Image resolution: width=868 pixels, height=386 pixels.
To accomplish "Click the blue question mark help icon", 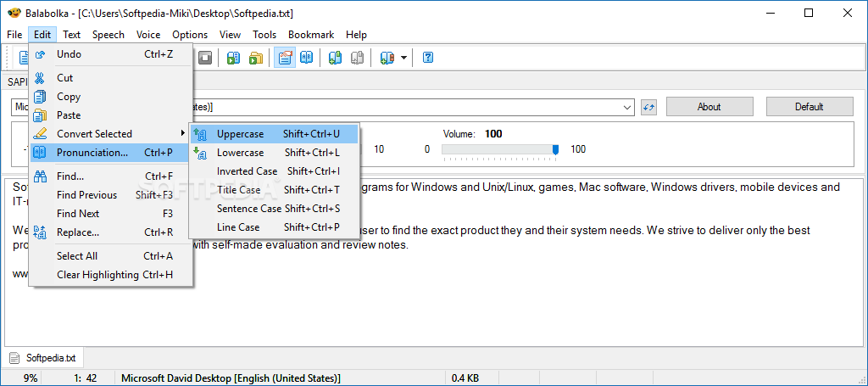I will (x=427, y=58).
